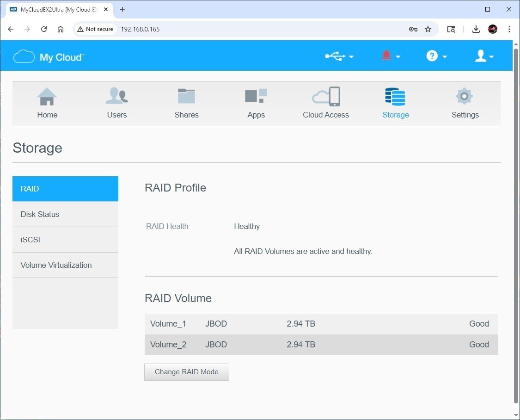Go to the Shares folder icon
Image resolution: width=520 pixels, height=420 pixels.
point(186,97)
